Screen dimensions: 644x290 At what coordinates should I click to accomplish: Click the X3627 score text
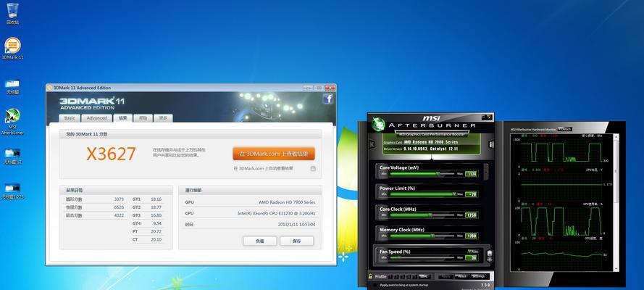[111, 154]
